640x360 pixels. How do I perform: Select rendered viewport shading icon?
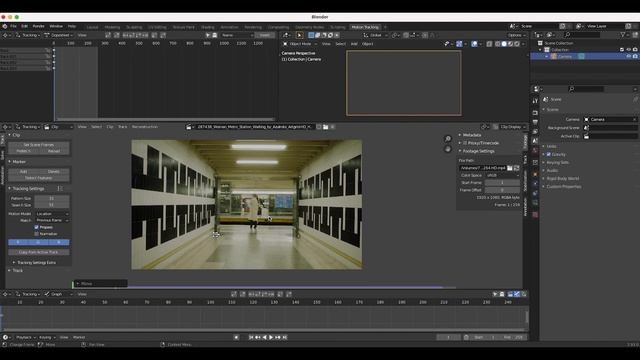tap(517, 44)
